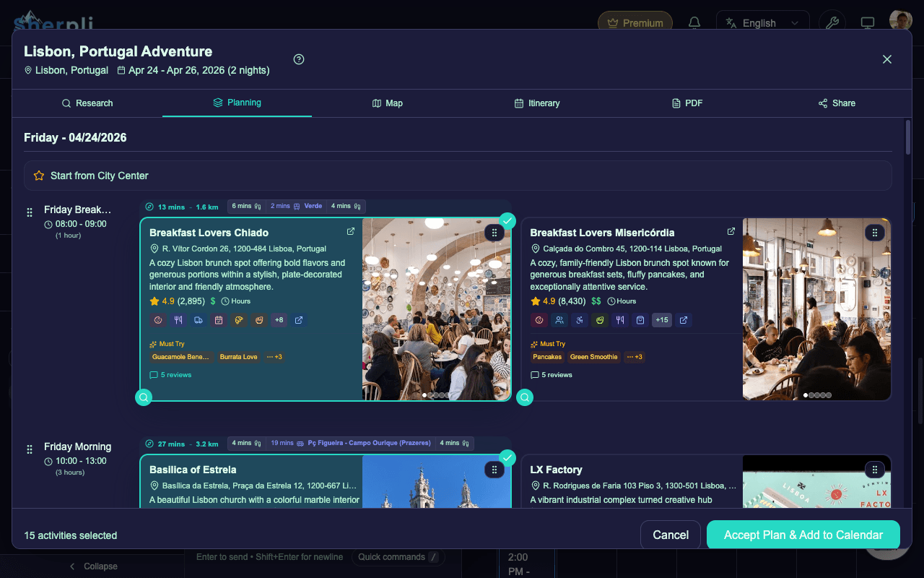
Task: Collapse the sidebar with Collapse button
Action: 93,566
